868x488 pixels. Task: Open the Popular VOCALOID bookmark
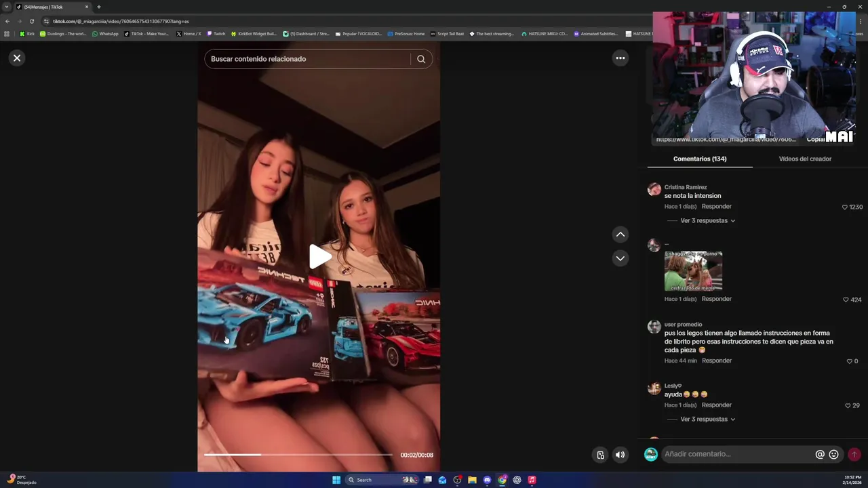[x=359, y=34]
